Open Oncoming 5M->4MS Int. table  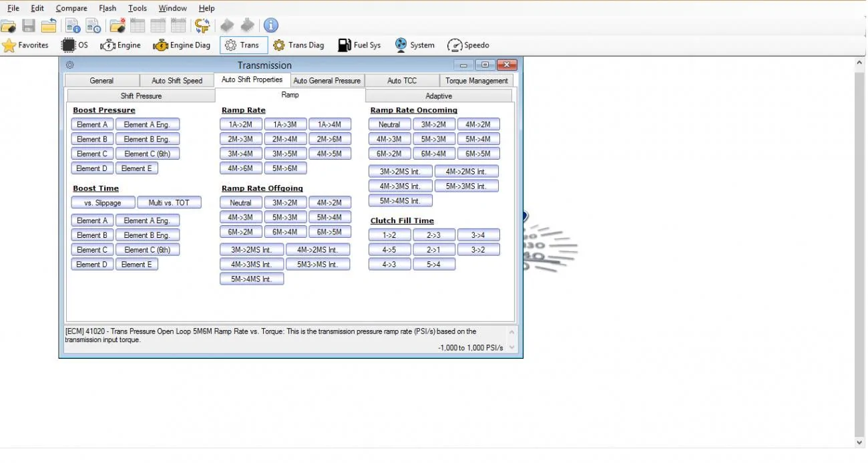401,201
